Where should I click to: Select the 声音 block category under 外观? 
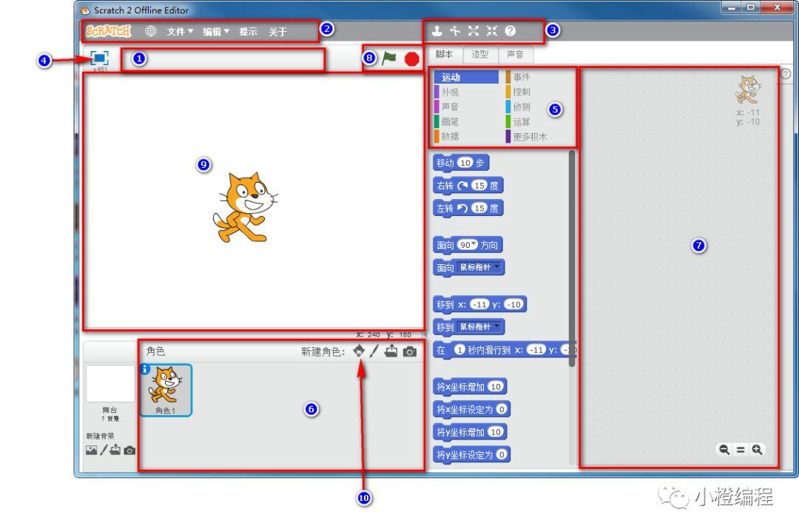[x=466, y=107]
